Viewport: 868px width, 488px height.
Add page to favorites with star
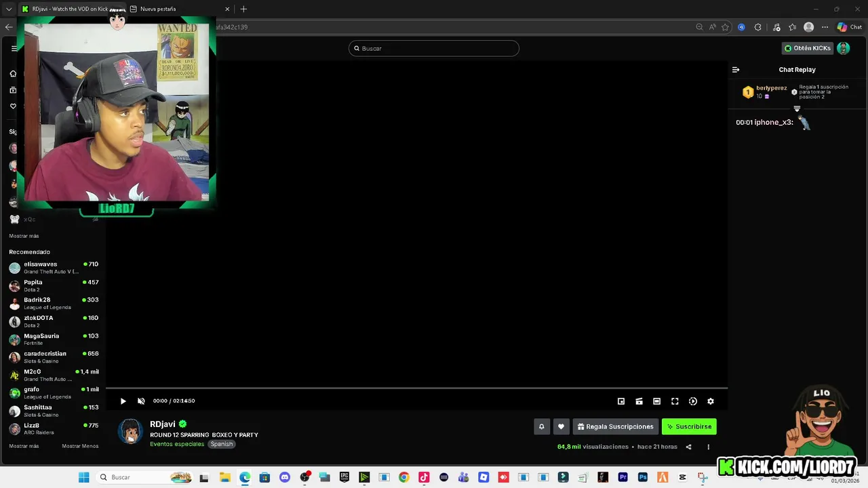[725, 27]
